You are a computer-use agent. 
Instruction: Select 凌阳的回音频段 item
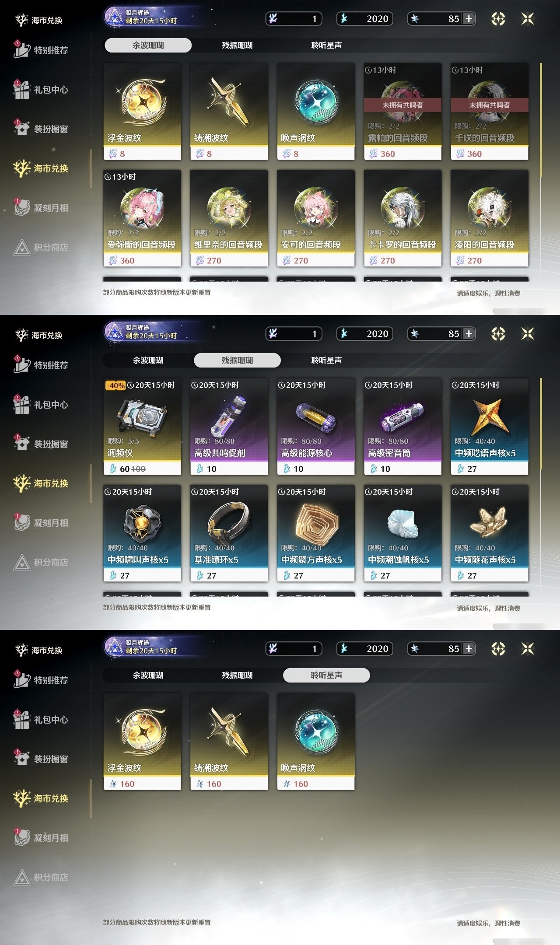(x=490, y=218)
